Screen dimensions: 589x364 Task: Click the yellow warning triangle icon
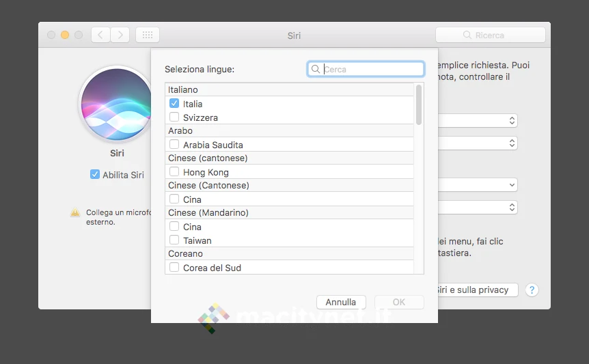(75, 212)
